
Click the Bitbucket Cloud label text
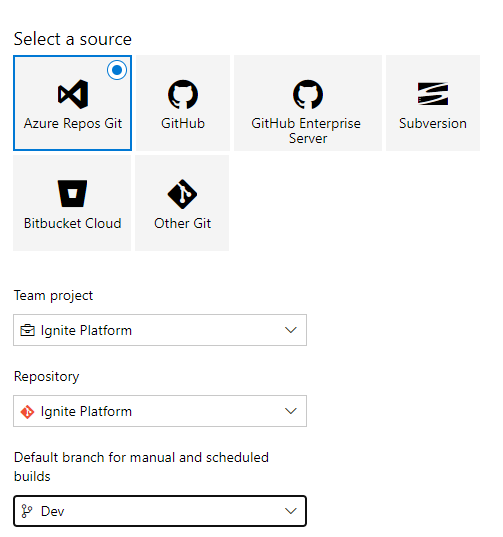[73, 224]
